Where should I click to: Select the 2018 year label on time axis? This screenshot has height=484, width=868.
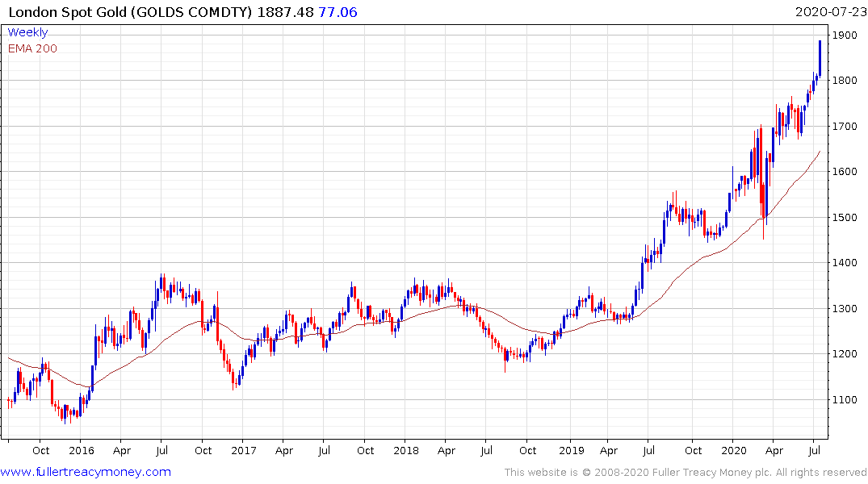(x=406, y=451)
